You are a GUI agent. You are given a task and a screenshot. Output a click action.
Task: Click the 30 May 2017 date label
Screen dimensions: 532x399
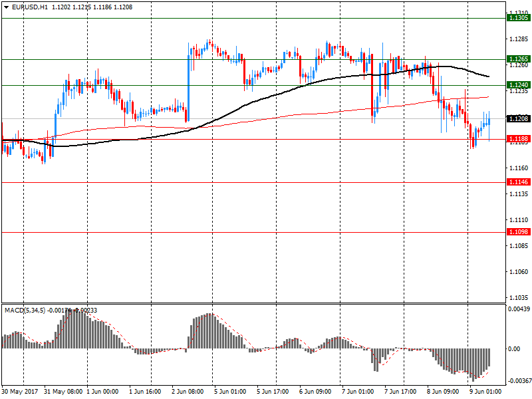[x=19, y=392]
